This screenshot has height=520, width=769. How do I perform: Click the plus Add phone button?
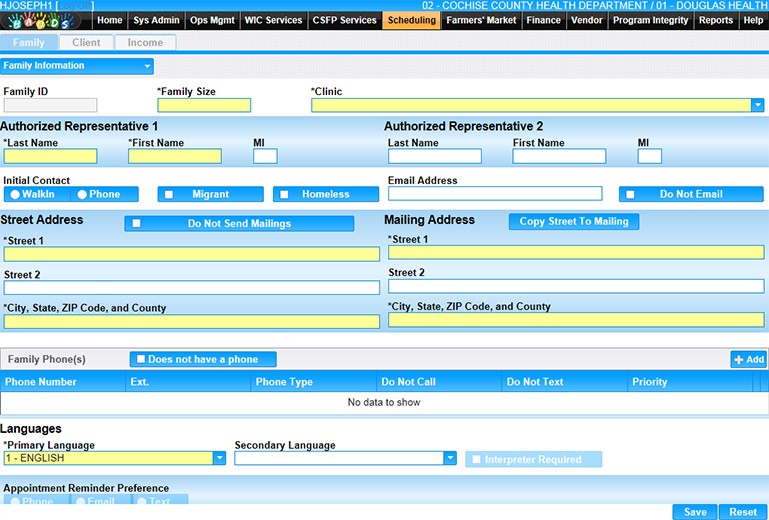click(x=748, y=359)
